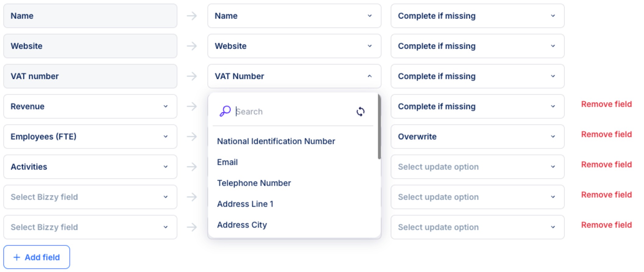Click the chevron on Overwrite dropdown
This screenshot has height=272, width=644.
point(553,137)
